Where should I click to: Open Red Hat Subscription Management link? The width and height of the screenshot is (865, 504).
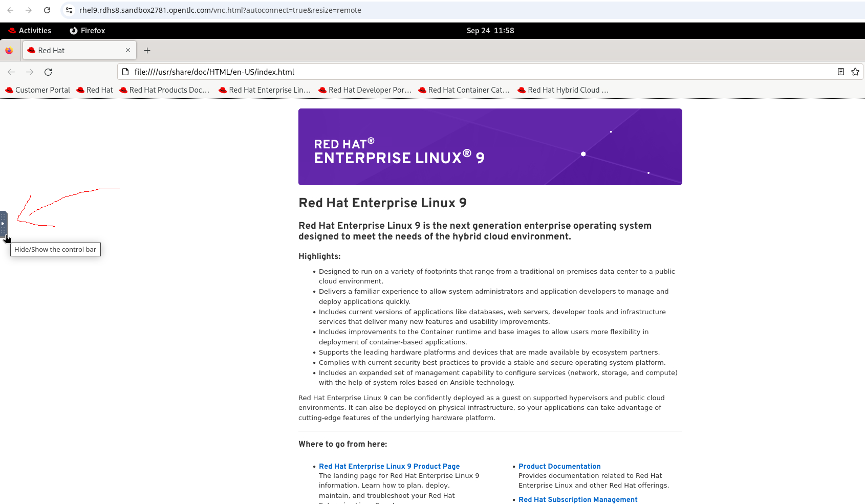click(x=578, y=499)
